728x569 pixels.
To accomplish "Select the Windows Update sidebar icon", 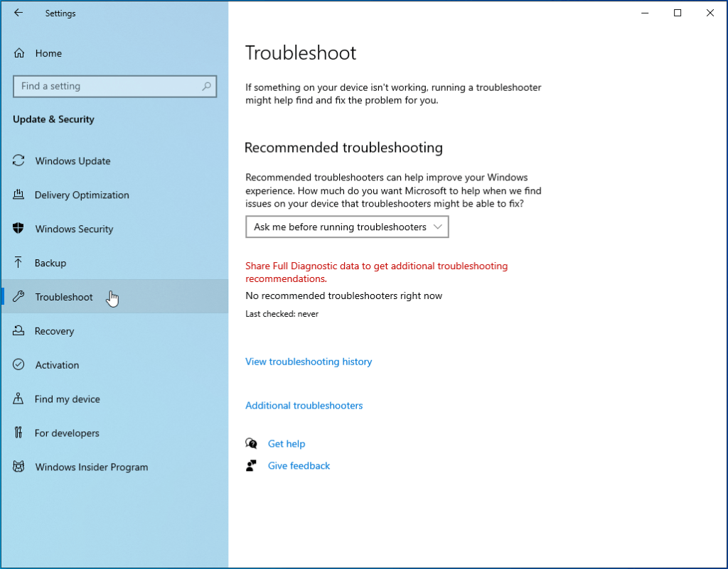I will point(18,161).
